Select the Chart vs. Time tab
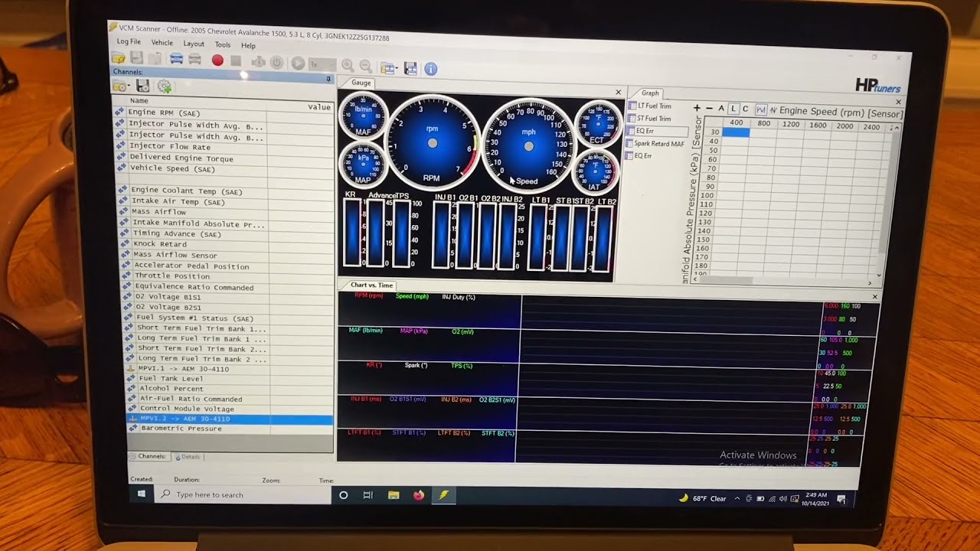This screenshot has width=980, height=551. pyautogui.click(x=371, y=285)
